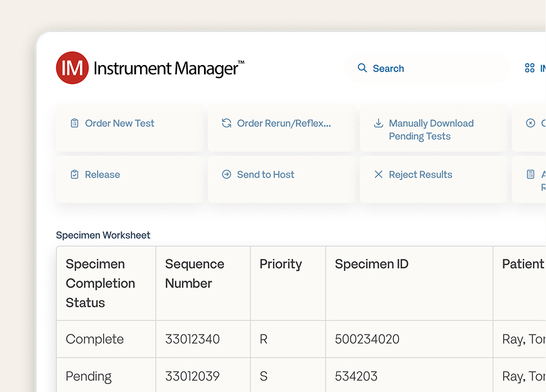Click the Release clipboard-check icon
The width and height of the screenshot is (546, 392).
tap(74, 175)
